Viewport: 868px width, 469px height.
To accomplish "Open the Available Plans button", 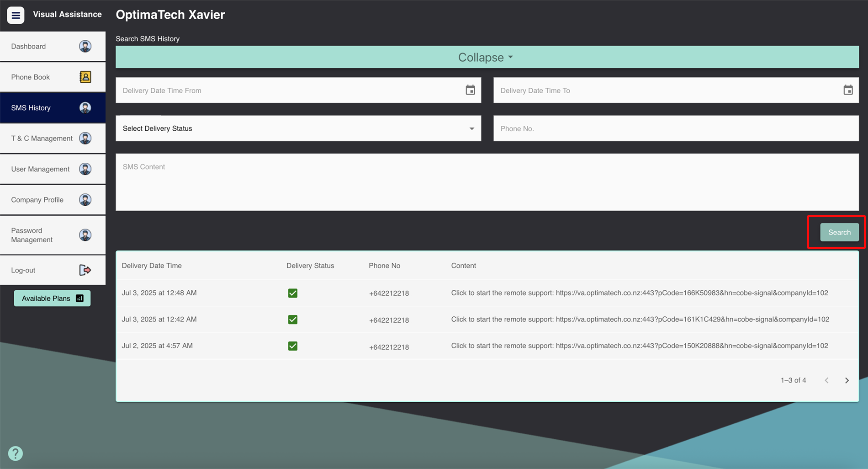I will [x=52, y=298].
